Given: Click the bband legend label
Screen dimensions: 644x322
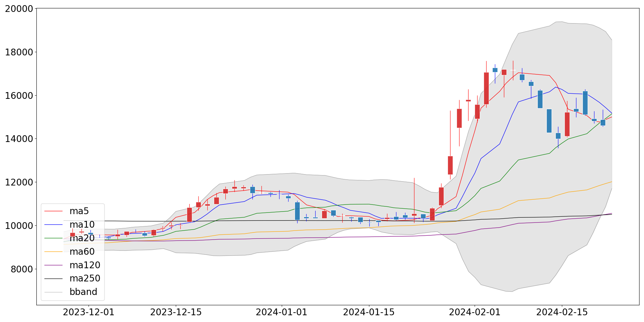Looking at the screenshot, I should [83, 292].
